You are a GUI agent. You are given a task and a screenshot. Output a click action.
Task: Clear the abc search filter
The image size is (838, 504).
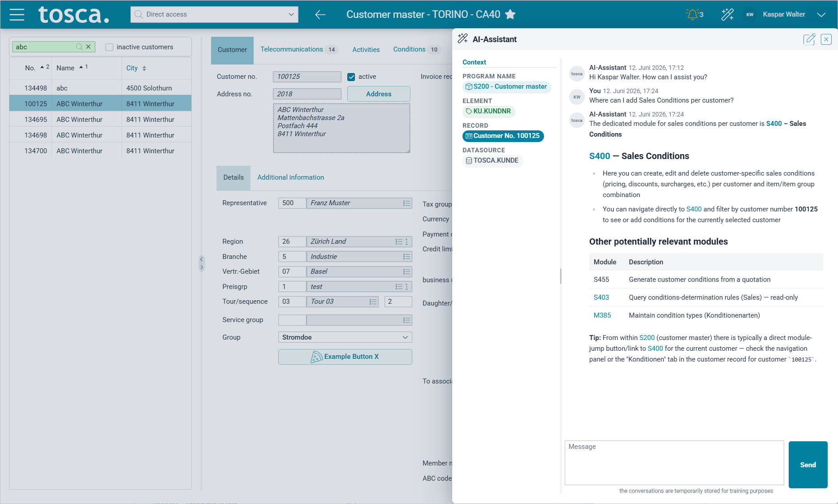tap(88, 47)
